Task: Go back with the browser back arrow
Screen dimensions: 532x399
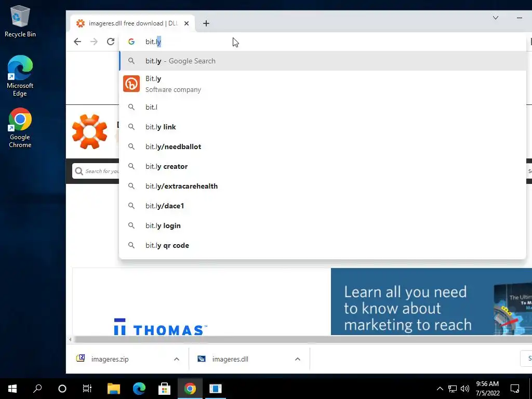Action: (x=77, y=42)
